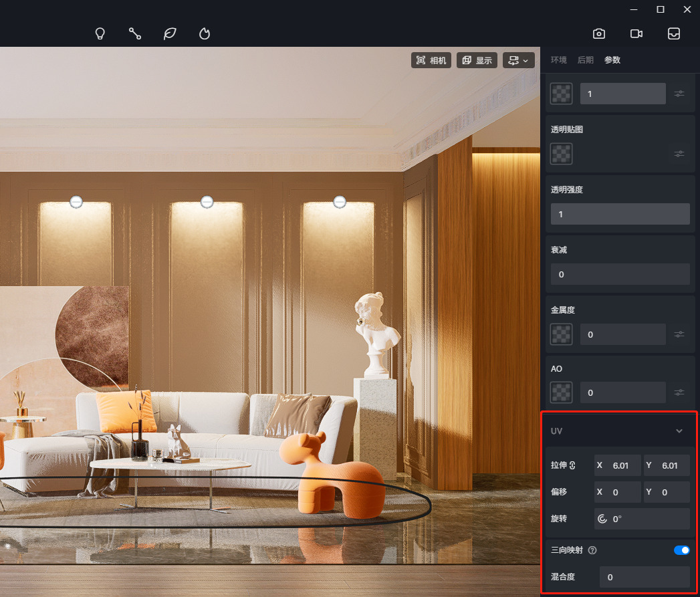700x597 pixels.
Task: Select the right wall light marker
Action: 340,202
